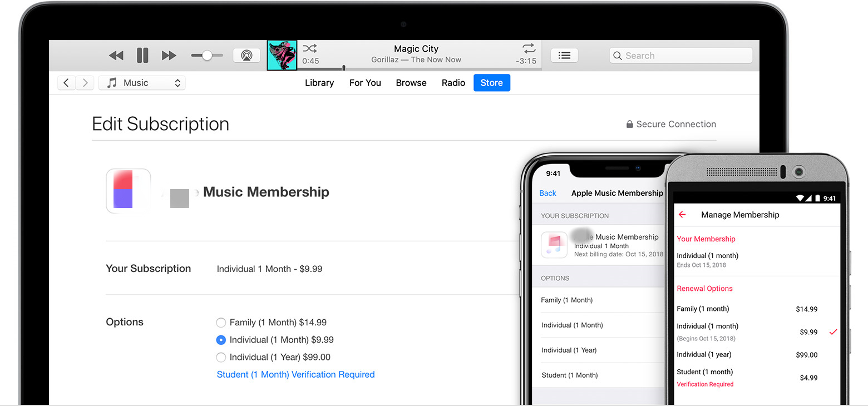
Task: Click Gorillaz — The Now Now text
Action: [416, 60]
